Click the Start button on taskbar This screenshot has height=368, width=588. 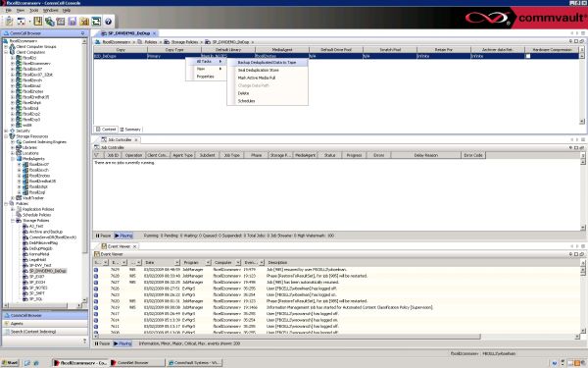tap(10, 363)
